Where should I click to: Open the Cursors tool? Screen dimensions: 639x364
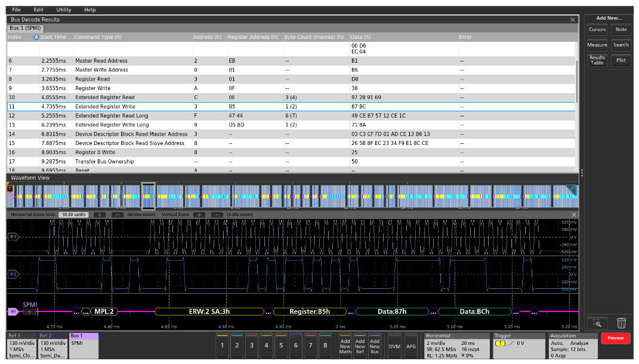[x=597, y=29]
